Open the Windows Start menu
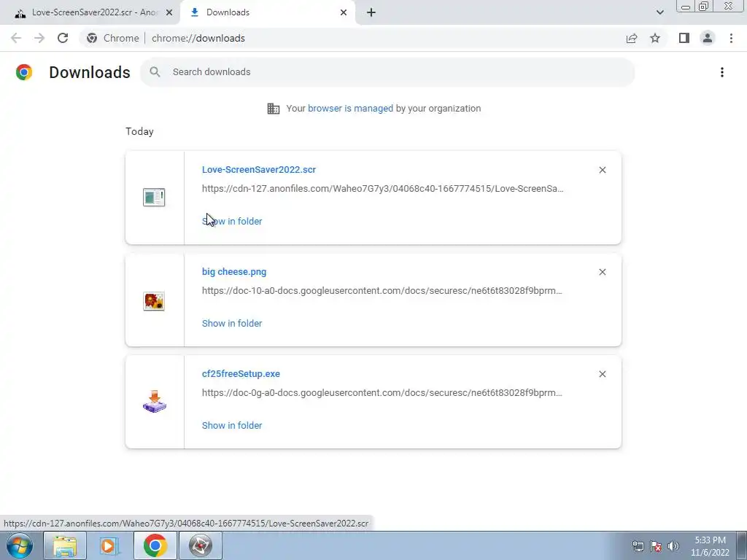 tap(19, 545)
